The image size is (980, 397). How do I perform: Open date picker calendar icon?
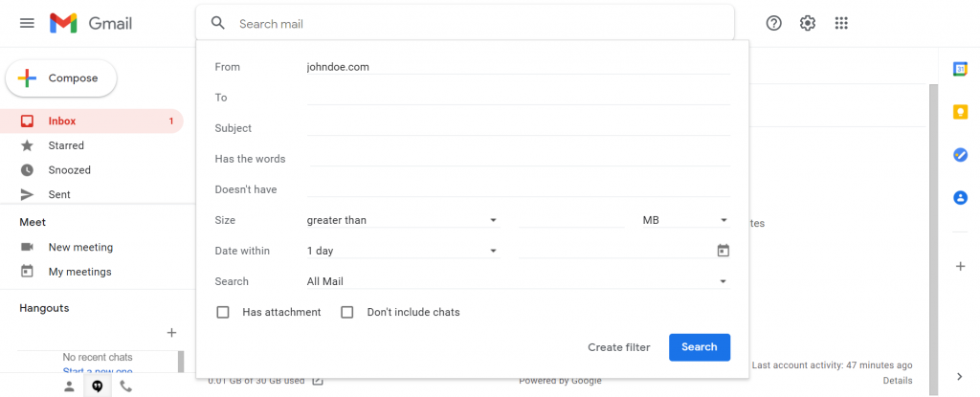[x=724, y=251]
